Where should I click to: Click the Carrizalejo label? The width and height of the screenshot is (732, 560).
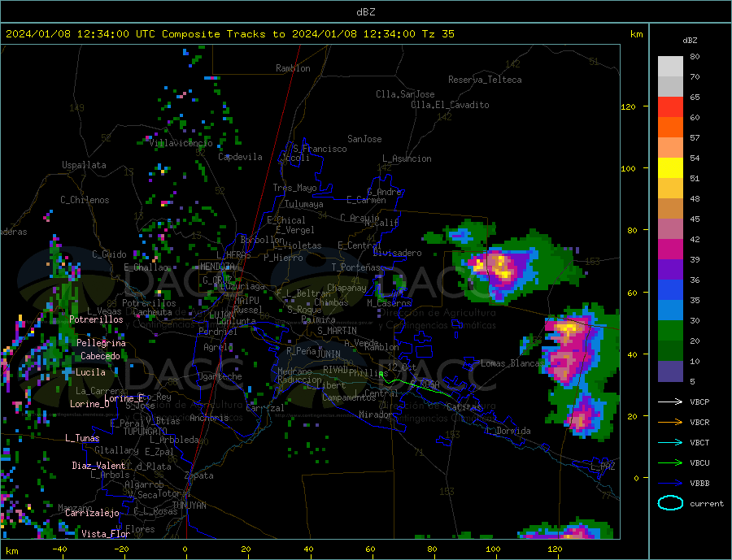92,514
